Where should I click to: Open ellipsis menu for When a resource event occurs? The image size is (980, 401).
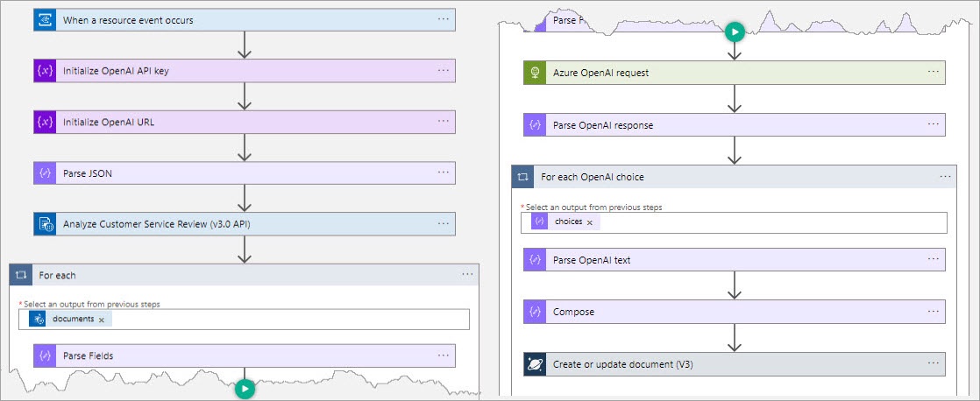[x=444, y=19]
